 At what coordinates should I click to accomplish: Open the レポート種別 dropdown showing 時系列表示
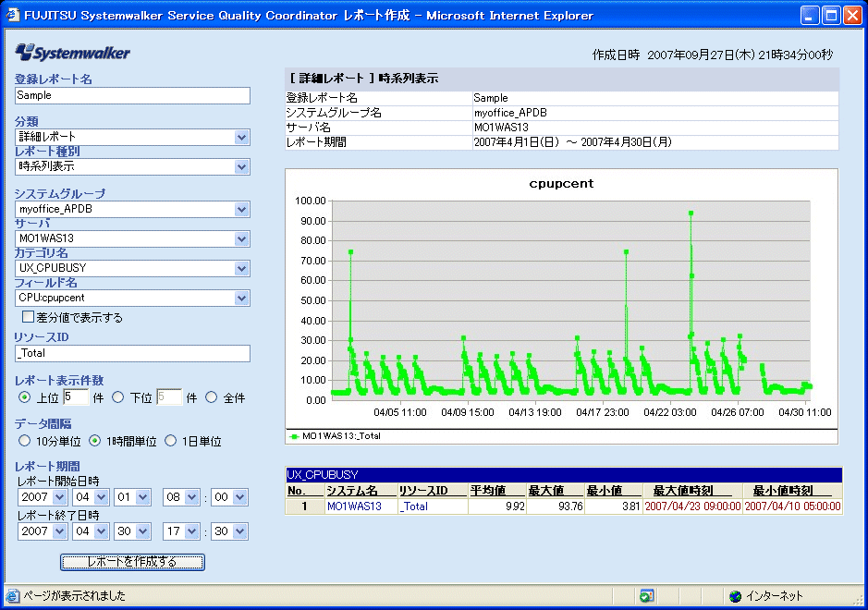[132, 166]
